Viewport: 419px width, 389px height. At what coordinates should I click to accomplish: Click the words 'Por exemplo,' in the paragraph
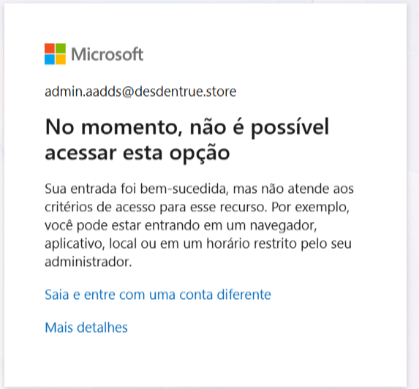pyautogui.click(x=310, y=208)
